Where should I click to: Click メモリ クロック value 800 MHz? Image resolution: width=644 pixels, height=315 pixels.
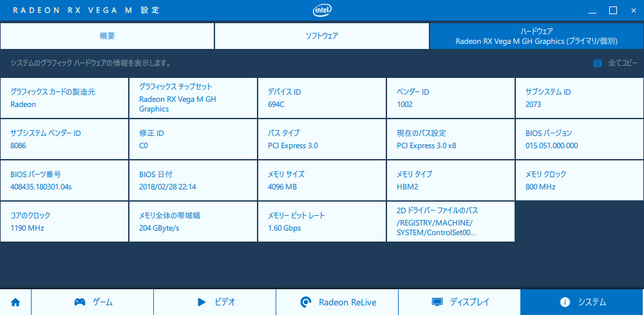(540, 187)
